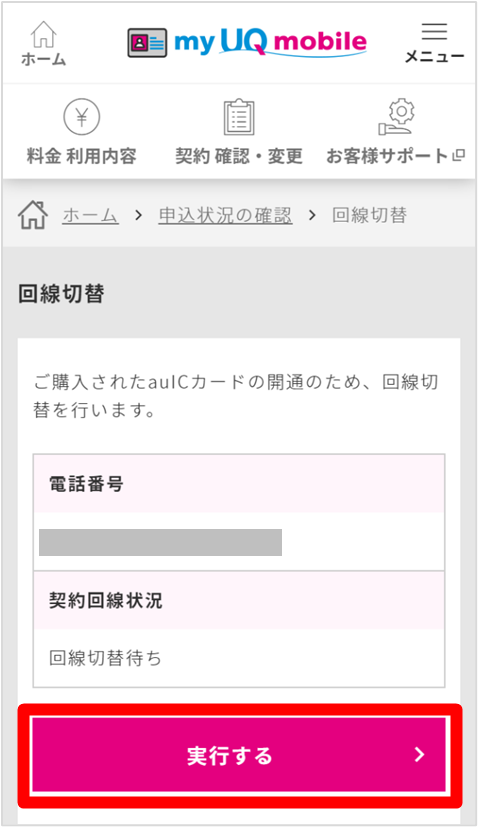Tap the メニュー label in header
The image size is (478, 827).
tap(434, 56)
